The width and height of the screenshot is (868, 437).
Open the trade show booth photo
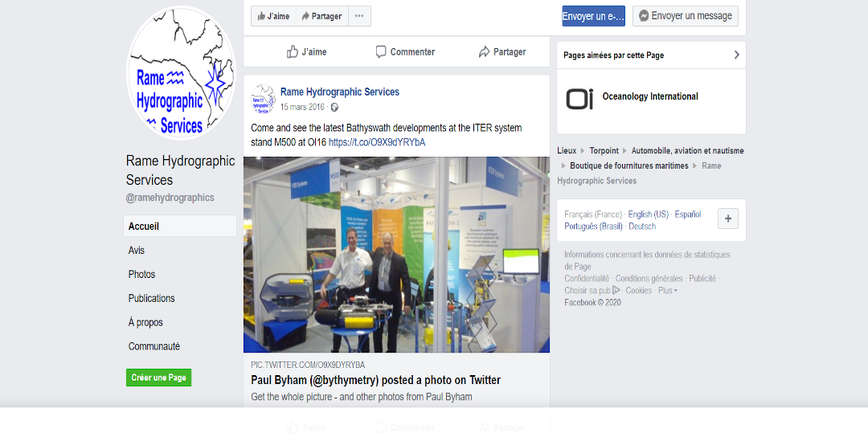coord(396,255)
